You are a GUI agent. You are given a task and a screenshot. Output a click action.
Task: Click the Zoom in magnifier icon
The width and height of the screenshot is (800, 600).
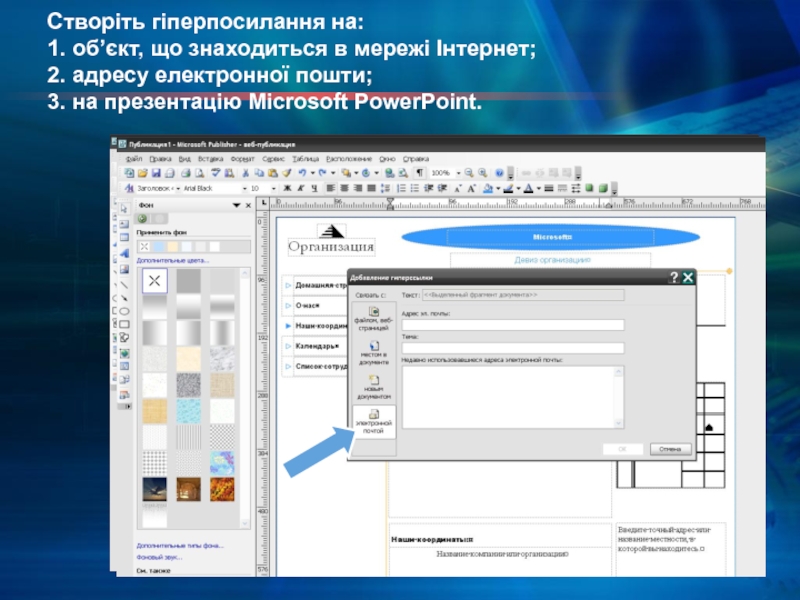pos(482,173)
